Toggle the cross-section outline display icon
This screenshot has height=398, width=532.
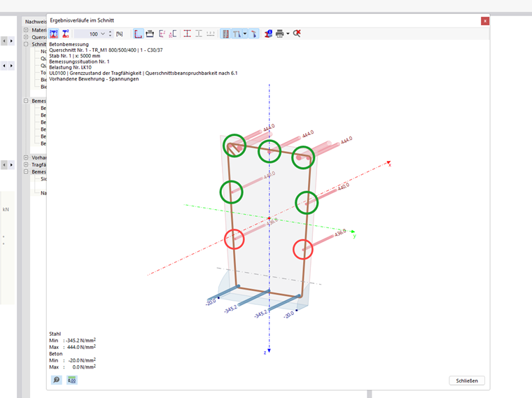pyautogui.click(x=138, y=34)
